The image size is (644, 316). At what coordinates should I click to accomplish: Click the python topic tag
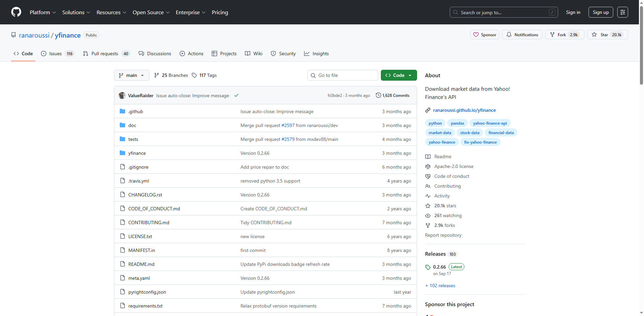[435, 123]
